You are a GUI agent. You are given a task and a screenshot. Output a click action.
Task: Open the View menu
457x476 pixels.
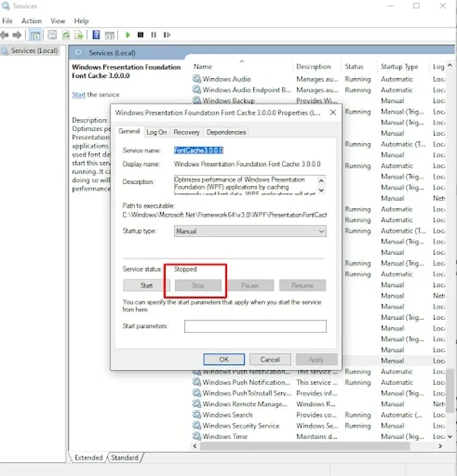(58, 21)
